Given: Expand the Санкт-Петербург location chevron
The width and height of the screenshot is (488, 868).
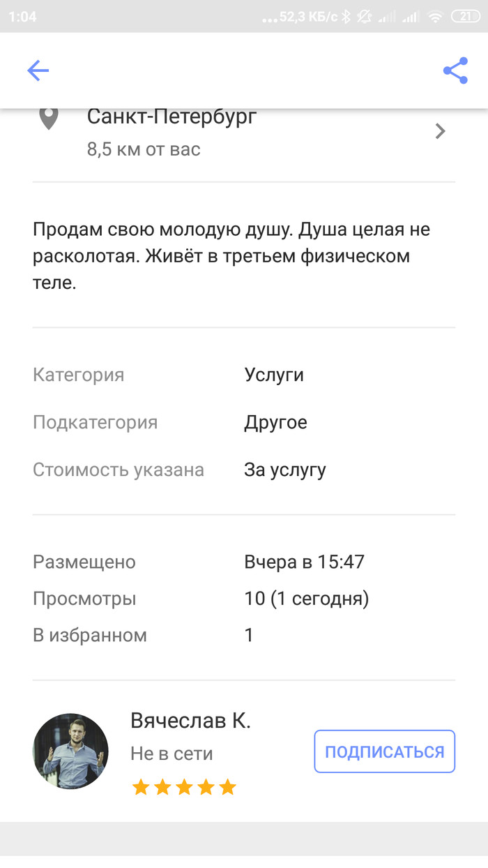Looking at the screenshot, I should tap(440, 131).
